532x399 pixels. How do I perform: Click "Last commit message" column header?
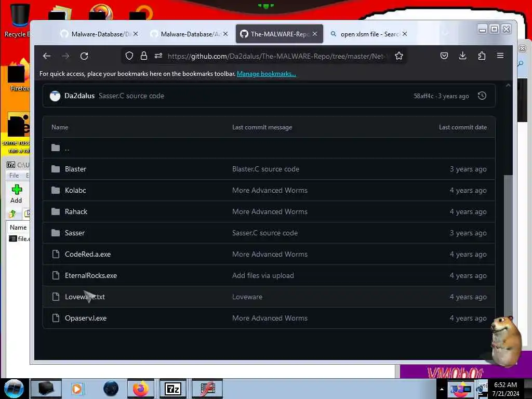[262, 127]
